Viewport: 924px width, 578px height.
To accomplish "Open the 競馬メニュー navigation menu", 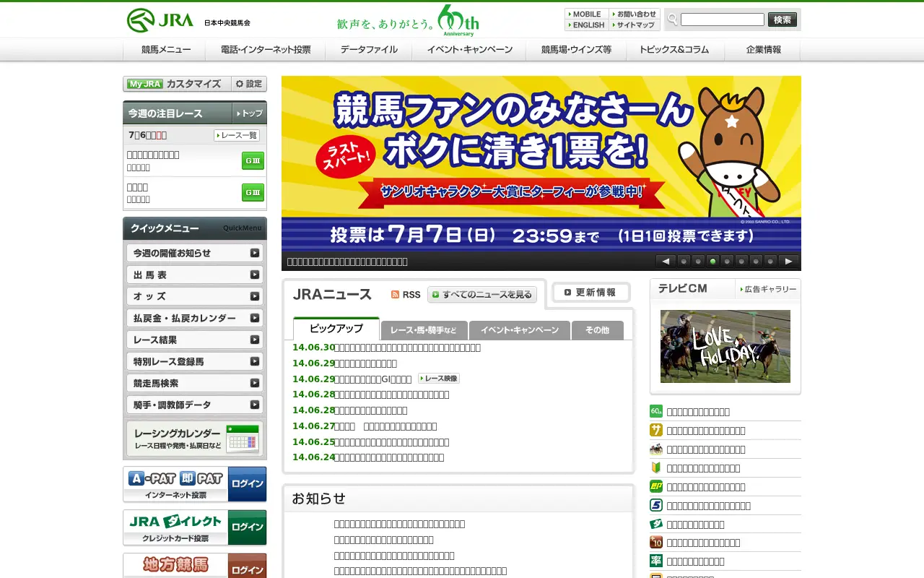I will 166,50.
